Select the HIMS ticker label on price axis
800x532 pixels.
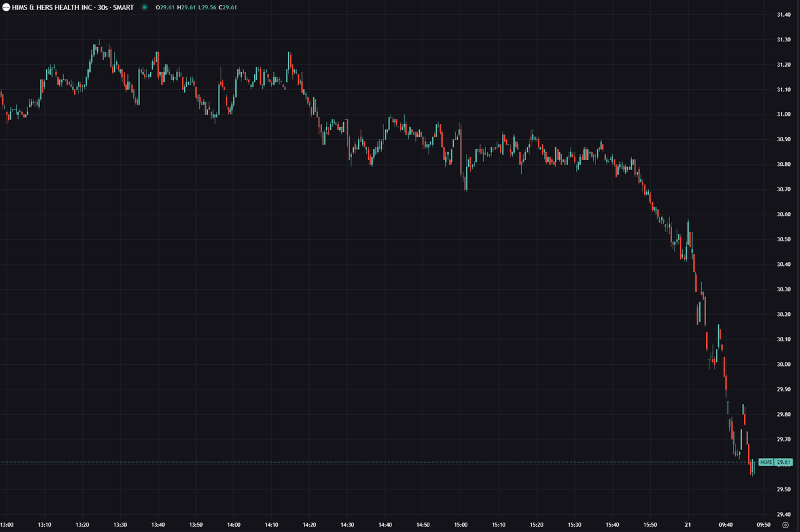point(765,462)
